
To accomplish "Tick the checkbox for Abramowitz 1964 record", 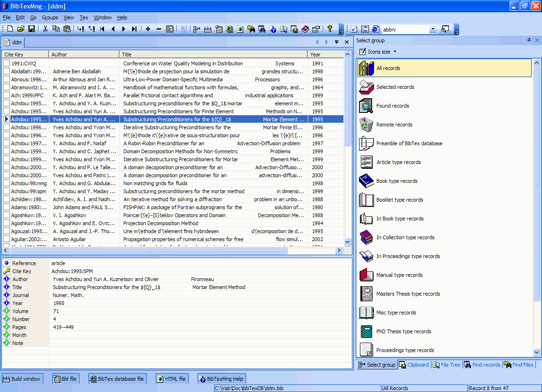I will tap(7, 87).
